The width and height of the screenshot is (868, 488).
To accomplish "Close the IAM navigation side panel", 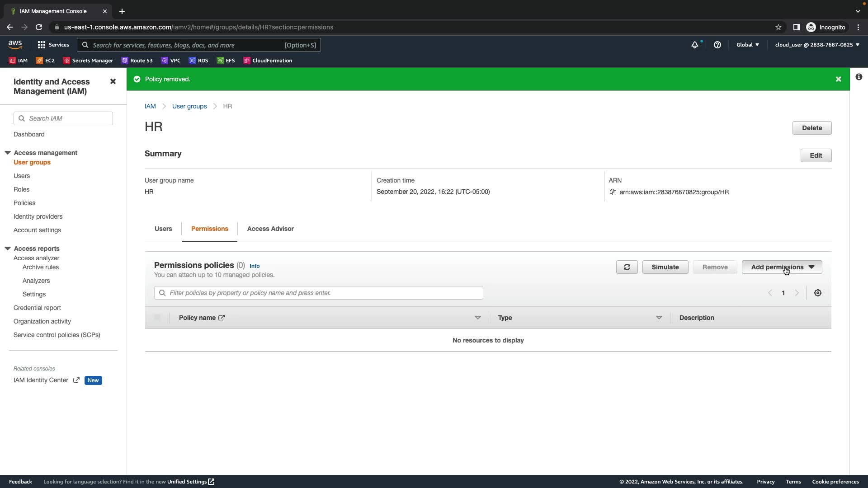I will [113, 81].
